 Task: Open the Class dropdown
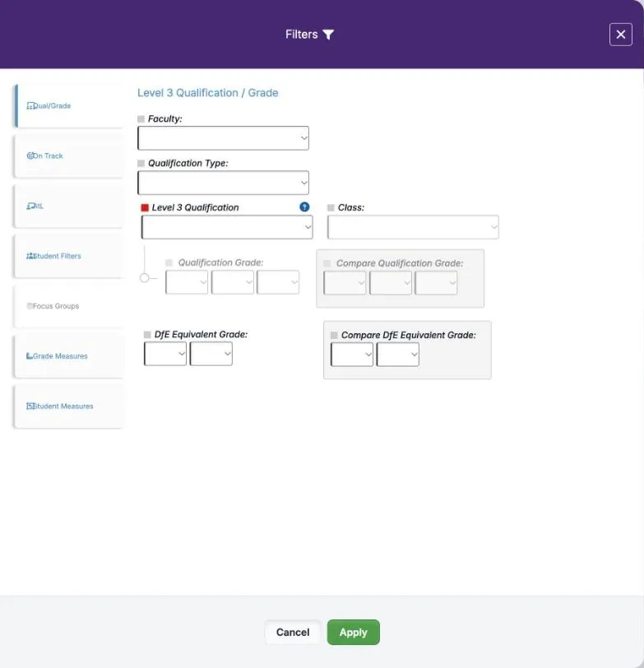coord(413,227)
